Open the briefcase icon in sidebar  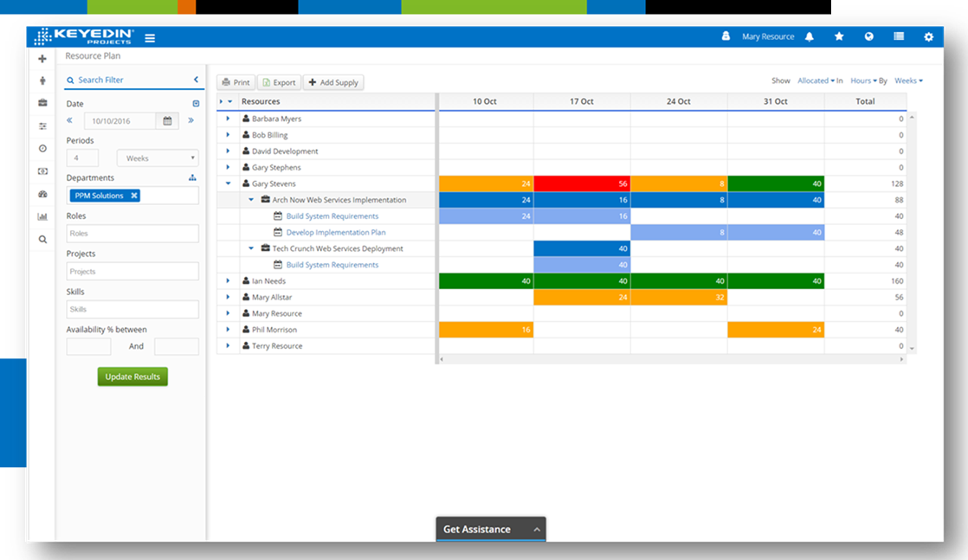pyautogui.click(x=42, y=103)
